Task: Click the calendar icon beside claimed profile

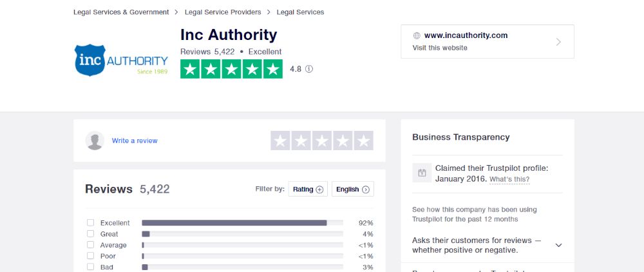Action: pos(422,173)
